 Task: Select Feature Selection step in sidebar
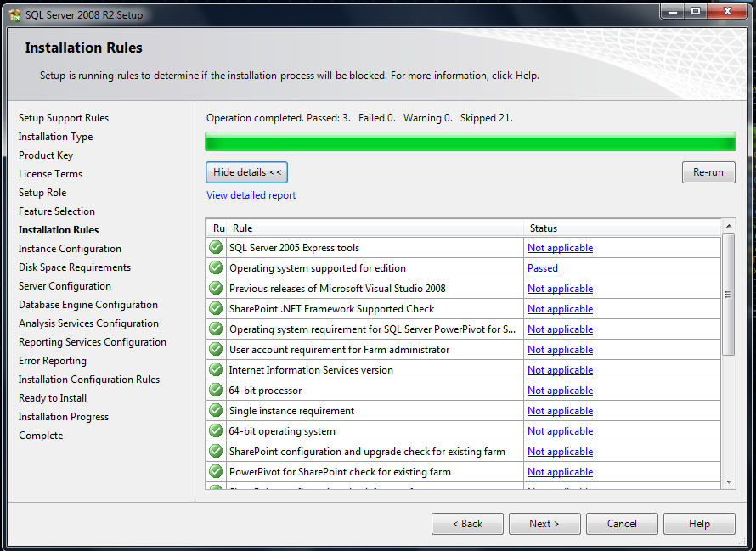click(x=56, y=211)
